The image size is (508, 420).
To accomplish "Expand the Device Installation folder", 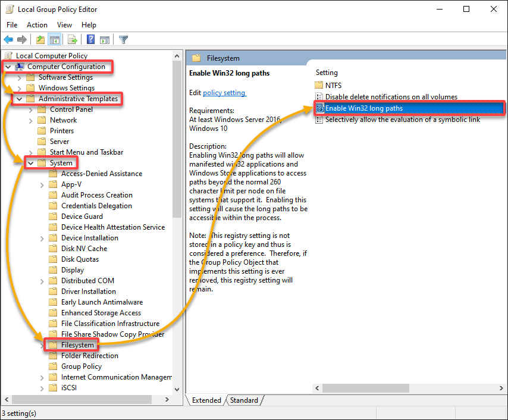I will coord(42,239).
